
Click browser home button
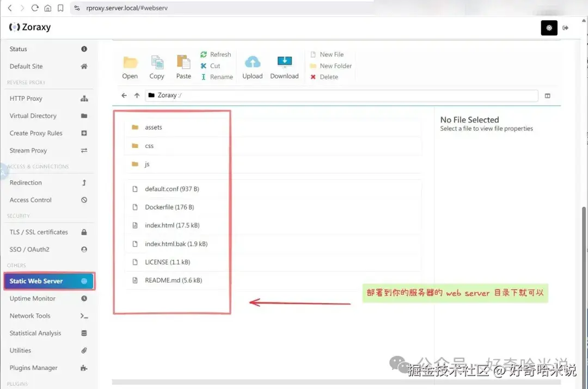47,8
